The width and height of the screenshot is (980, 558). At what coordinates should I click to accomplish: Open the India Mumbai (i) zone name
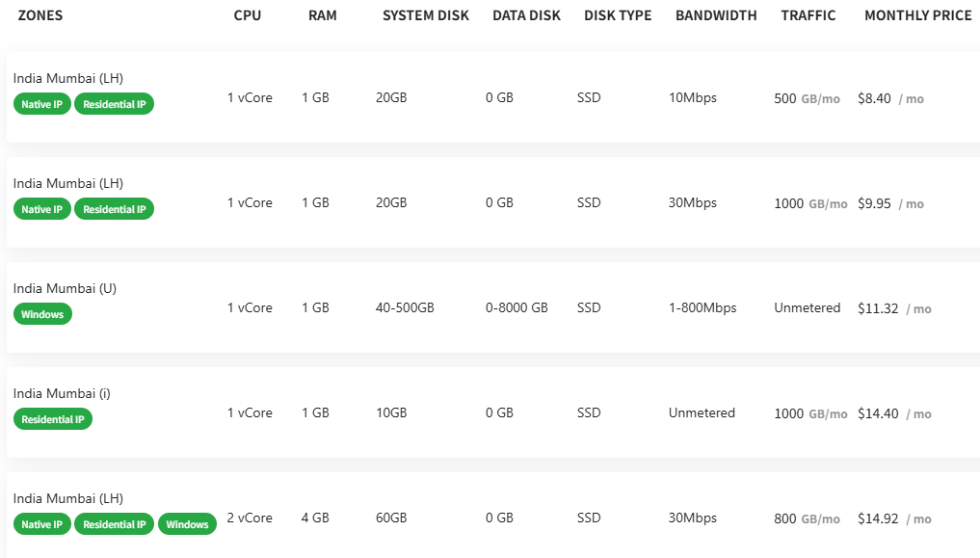pos(62,393)
